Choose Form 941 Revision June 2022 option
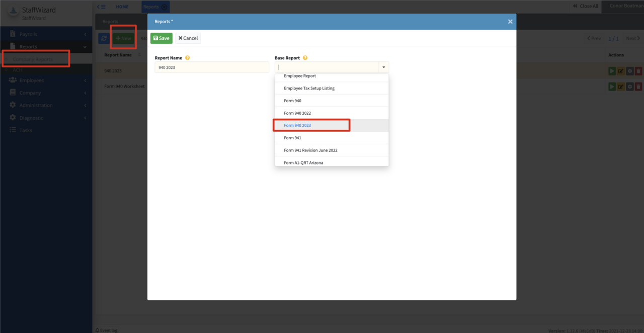This screenshot has width=644, height=333. 310,150
